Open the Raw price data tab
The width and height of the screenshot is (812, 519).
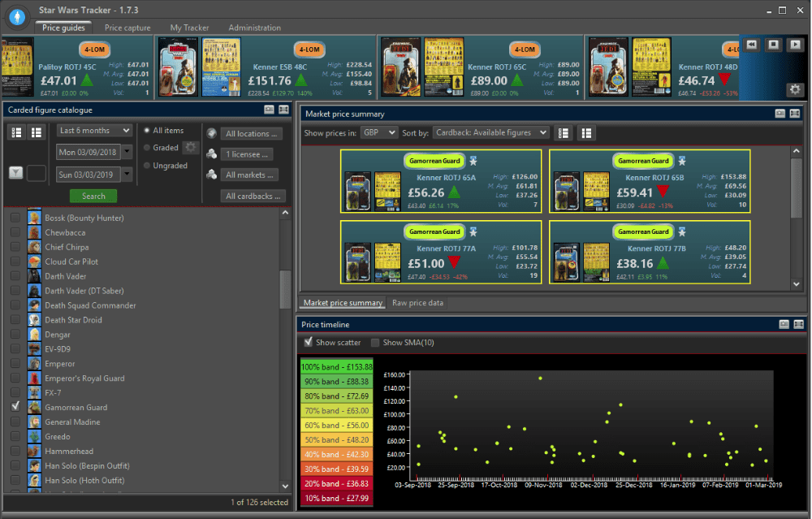(417, 303)
